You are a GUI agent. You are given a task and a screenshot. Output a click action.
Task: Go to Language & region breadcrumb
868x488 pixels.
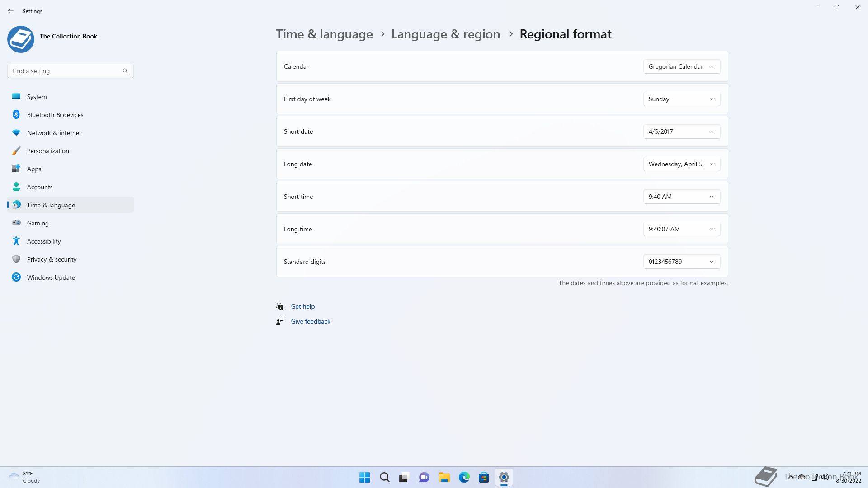coord(445,34)
